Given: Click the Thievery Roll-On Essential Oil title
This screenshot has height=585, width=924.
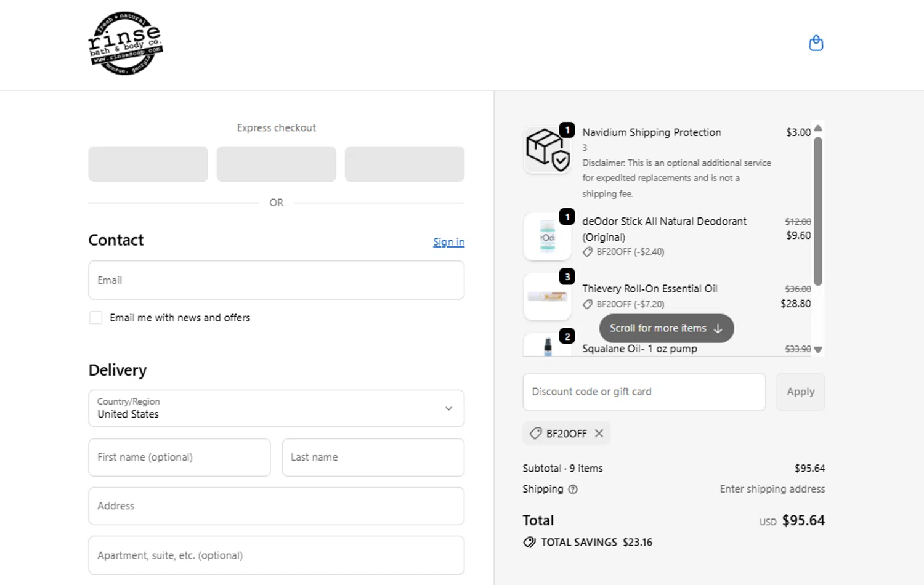Looking at the screenshot, I should (650, 289).
